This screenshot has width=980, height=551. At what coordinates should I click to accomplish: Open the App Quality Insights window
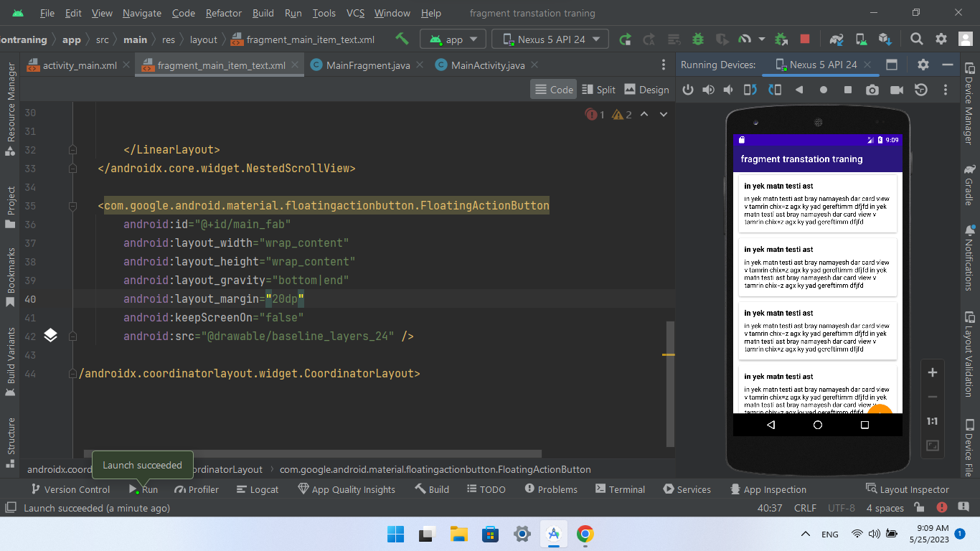(346, 489)
